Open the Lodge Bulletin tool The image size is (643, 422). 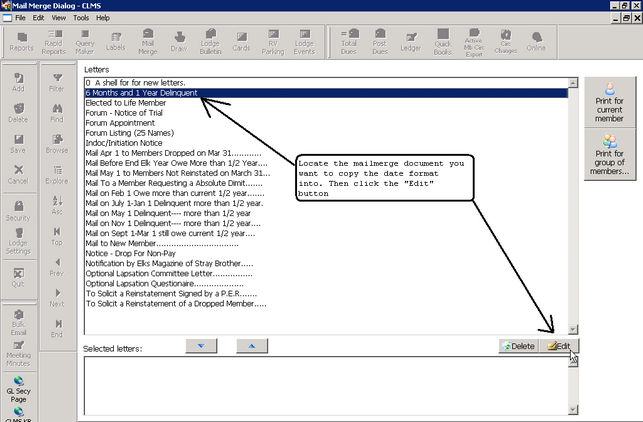coord(212,42)
